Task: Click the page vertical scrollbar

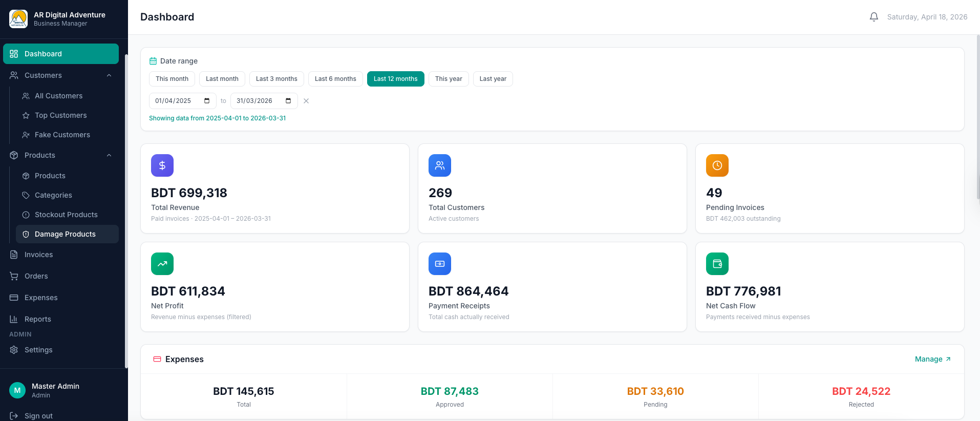Action: tap(978, 118)
